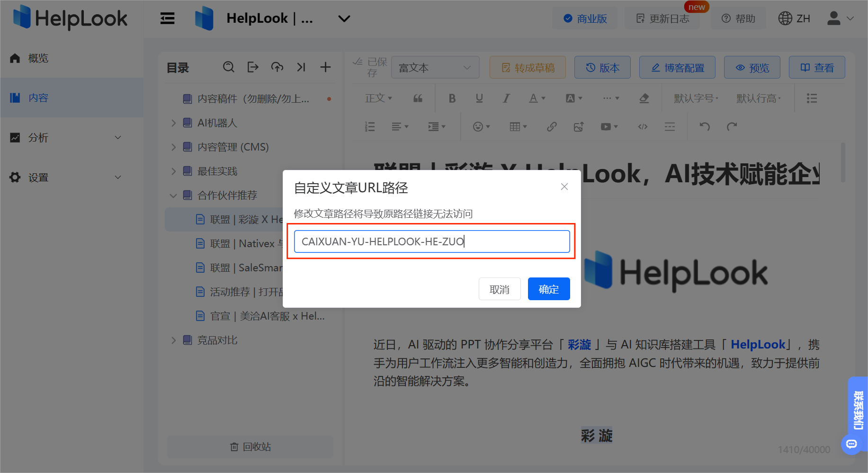This screenshot has height=473, width=868.
Task: Toggle the sidebar collapse menu icon
Action: point(167,18)
